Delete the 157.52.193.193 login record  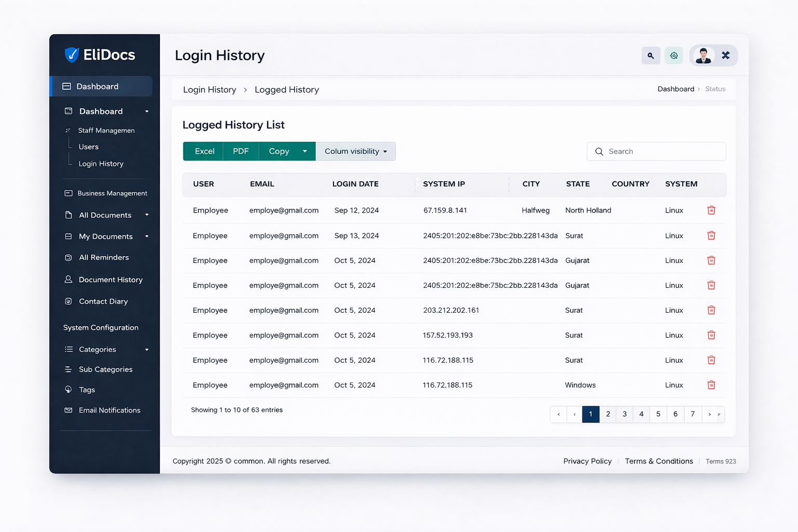711,335
